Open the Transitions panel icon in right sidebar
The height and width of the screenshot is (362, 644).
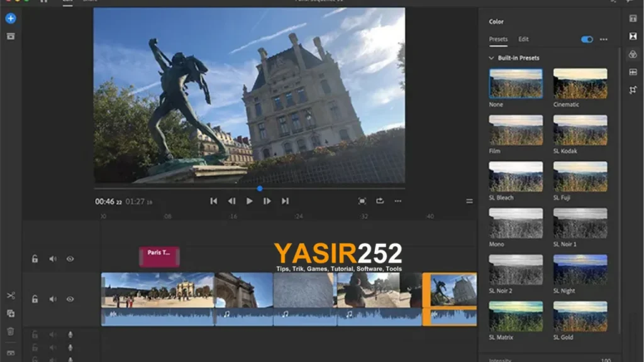pos(633,36)
